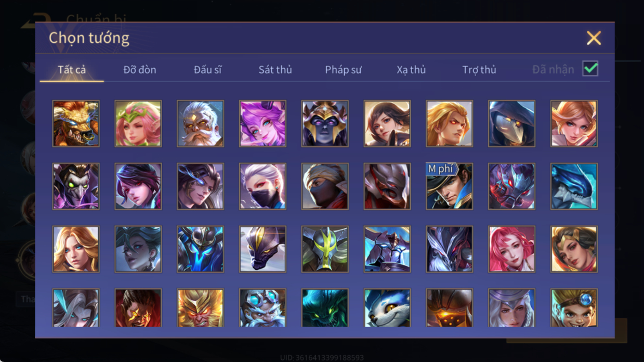Switch to the 'Đỡ đòn' tab
The height and width of the screenshot is (362, 644).
(140, 70)
